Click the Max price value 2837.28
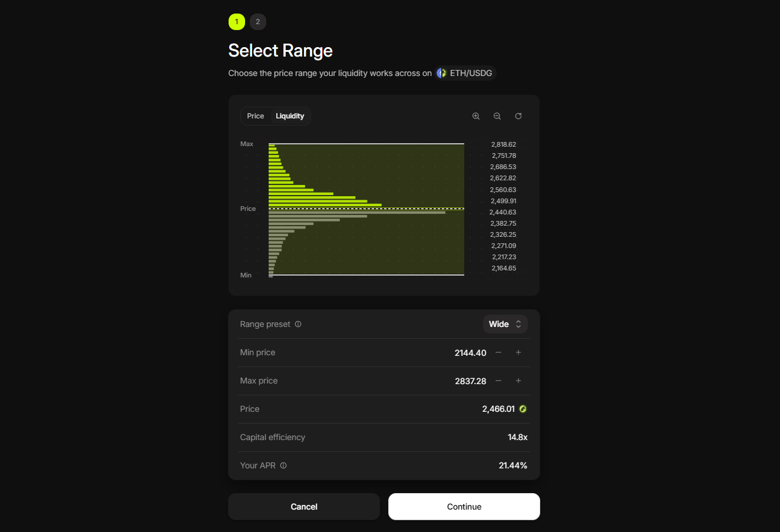 click(470, 381)
